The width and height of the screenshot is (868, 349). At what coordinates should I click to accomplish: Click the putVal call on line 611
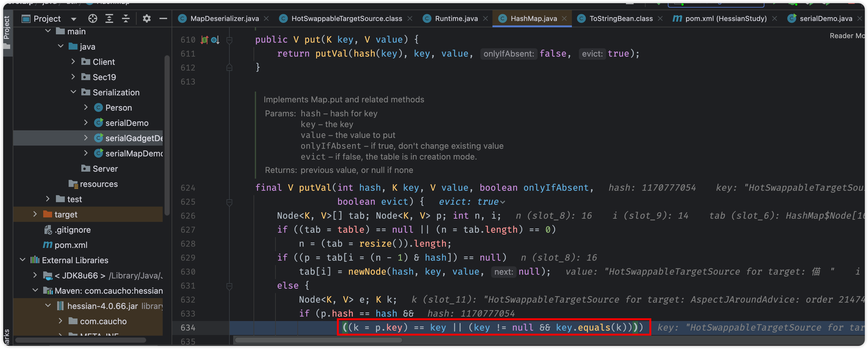pyautogui.click(x=331, y=53)
